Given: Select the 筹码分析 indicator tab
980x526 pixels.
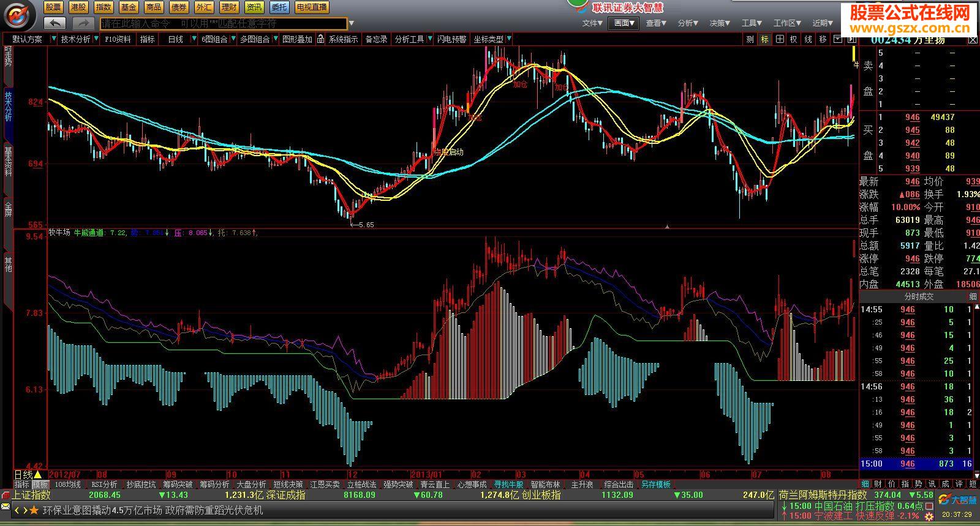Looking at the screenshot, I should (x=214, y=484).
